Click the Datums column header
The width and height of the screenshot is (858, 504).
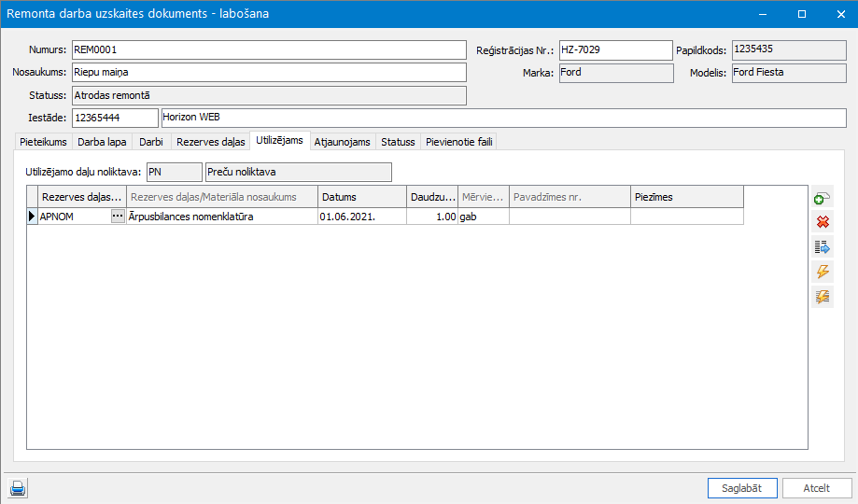point(361,197)
